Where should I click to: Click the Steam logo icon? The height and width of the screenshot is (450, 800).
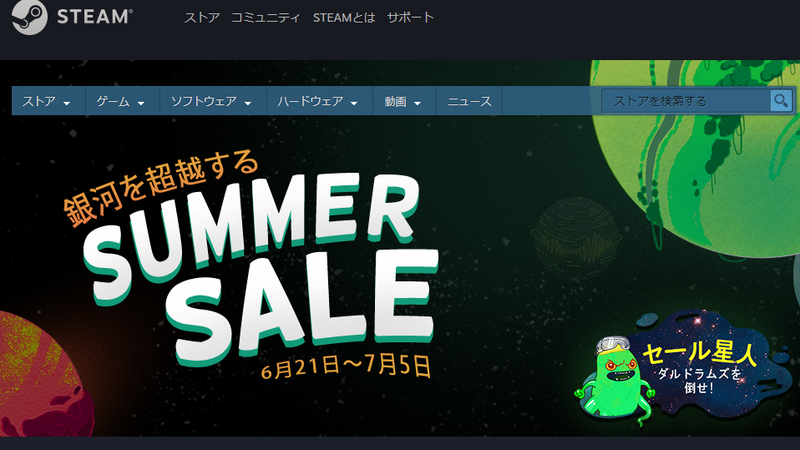pyautogui.click(x=29, y=17)
